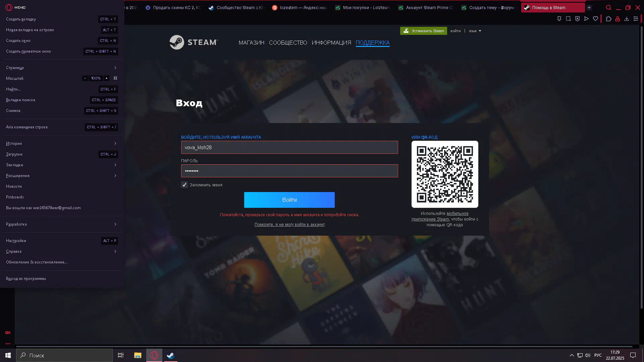Choose Найти... in the menu
Image resolution: width=644 pixels, height=362 pixels.
[x=62, y=89]
